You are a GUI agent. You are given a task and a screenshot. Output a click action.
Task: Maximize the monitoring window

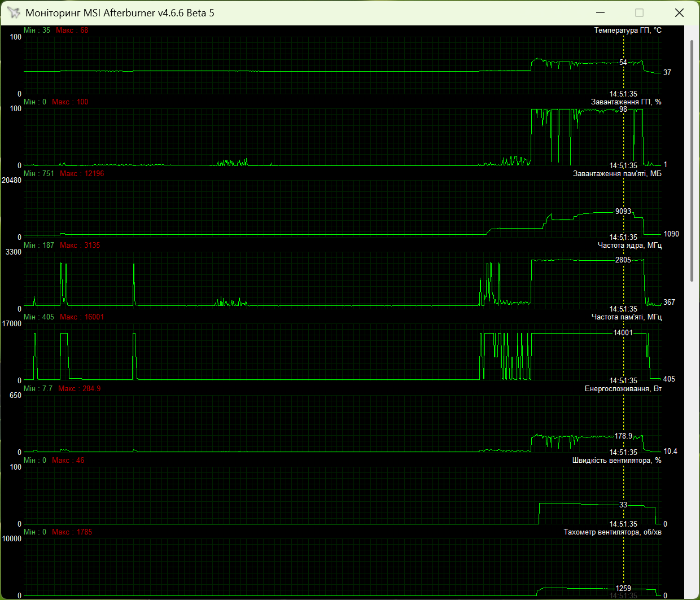pyautogui.click(x=639, y=12)
